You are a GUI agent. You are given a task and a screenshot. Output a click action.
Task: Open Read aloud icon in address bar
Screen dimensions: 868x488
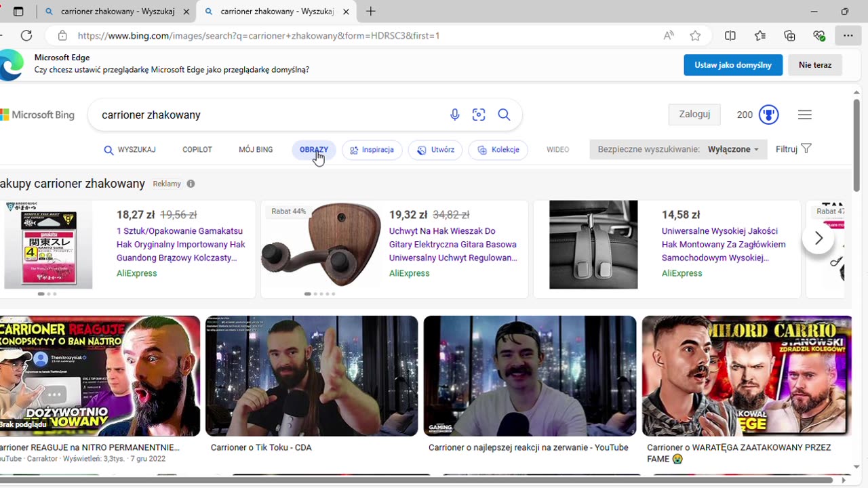[x=669, y=35]
